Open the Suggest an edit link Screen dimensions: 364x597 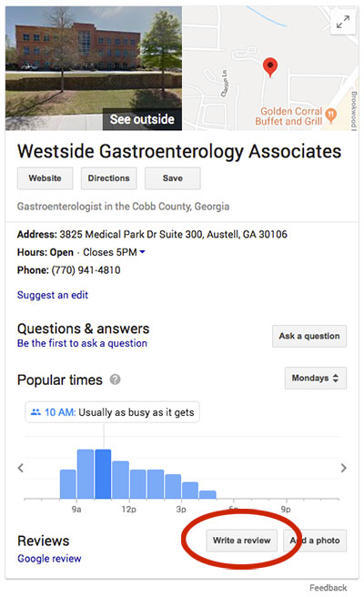pos(53,295)
